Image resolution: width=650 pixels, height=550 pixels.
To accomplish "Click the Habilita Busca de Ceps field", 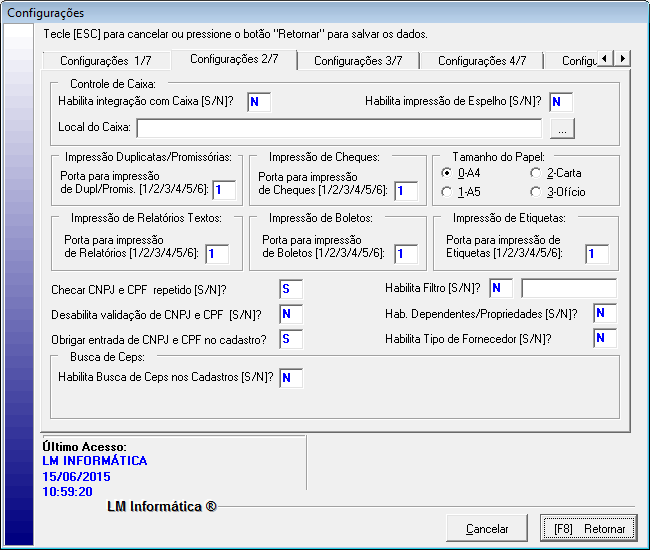I will [x=290, y=377].
